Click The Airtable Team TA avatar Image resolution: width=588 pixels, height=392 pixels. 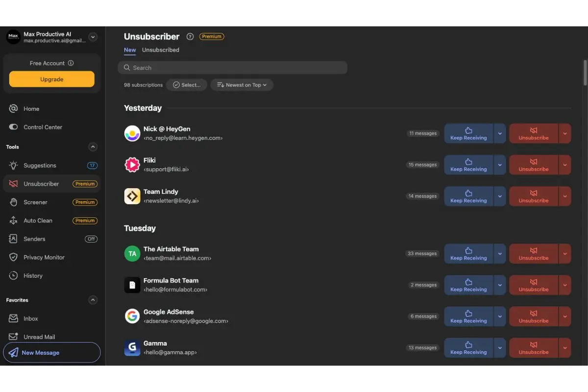pos(132,253)
